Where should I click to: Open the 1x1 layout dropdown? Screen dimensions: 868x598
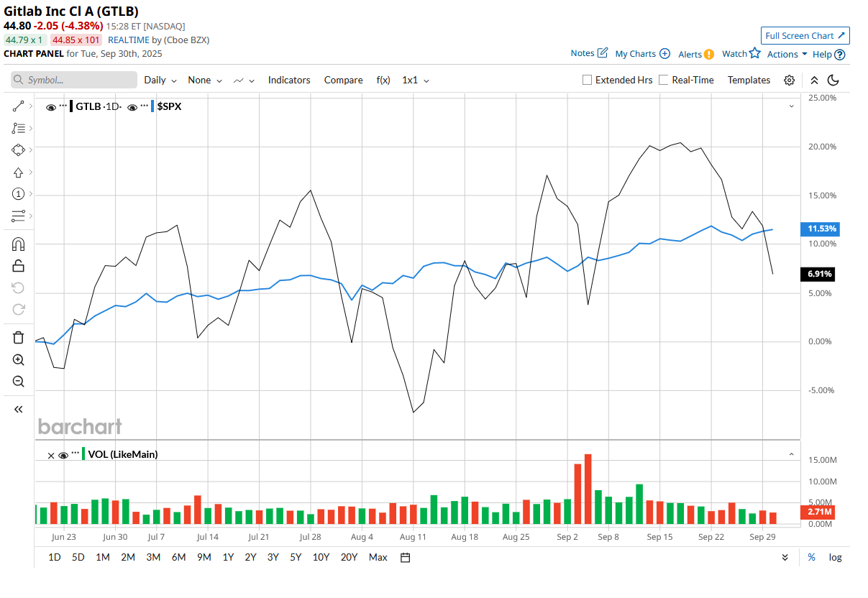click(x=416, y=80)
